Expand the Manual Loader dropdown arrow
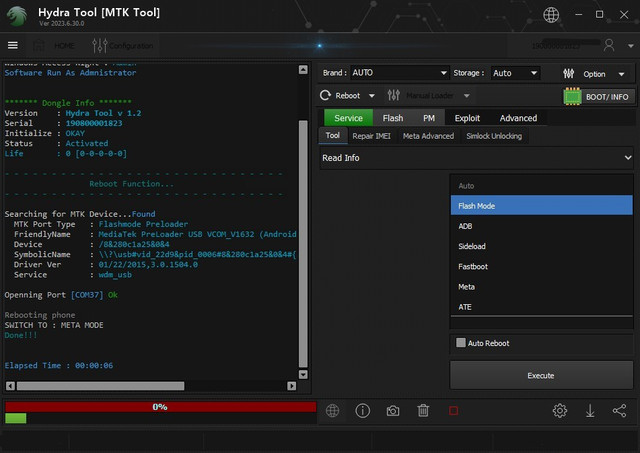Viewport: 640px width, 453px height. 466,96
